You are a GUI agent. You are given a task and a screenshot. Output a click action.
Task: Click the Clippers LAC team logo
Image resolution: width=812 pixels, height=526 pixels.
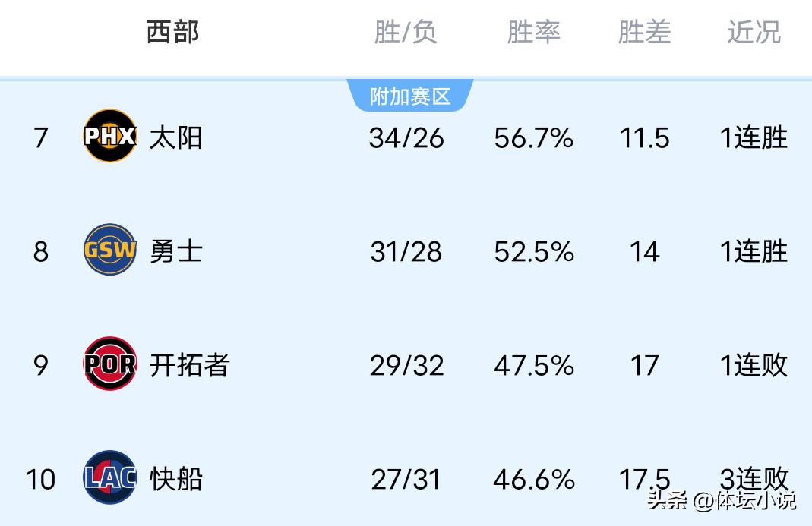[x=110, y=478]
